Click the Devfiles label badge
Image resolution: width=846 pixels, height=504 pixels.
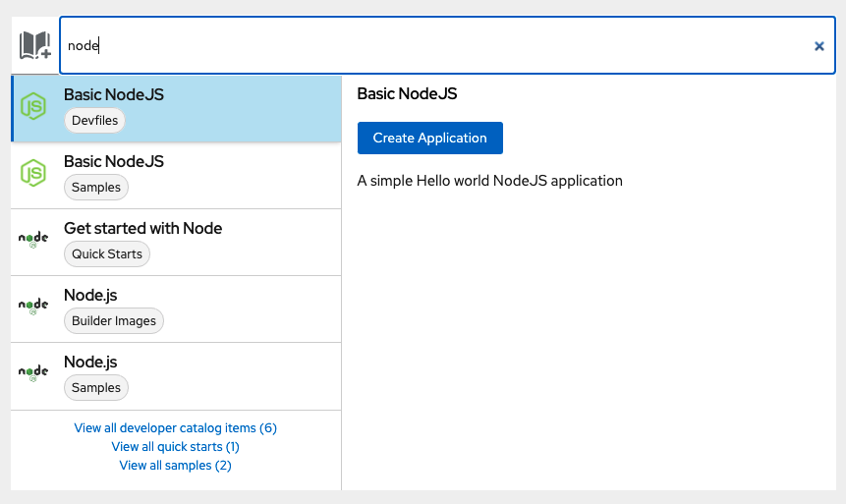[95, 120]
